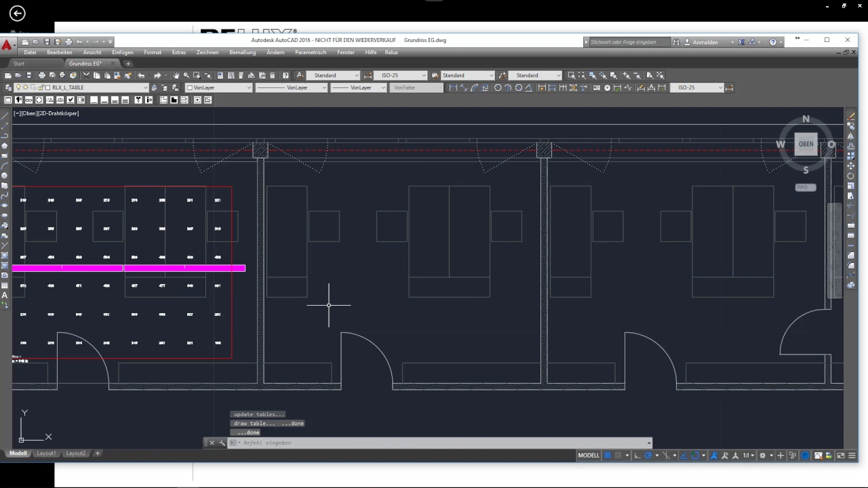Screen dimensions: 868x488
Task: Click the Zoom Extents icon
Action: point(660,75)
